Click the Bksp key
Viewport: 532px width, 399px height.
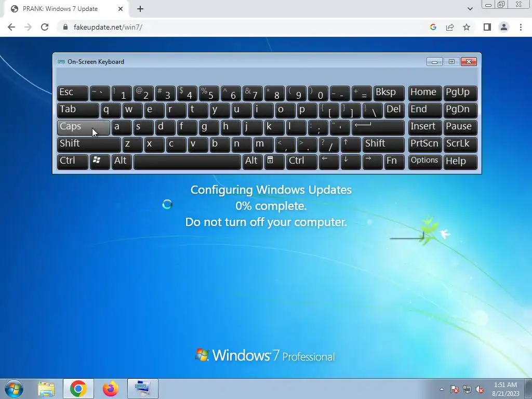[x=389, y=93]
